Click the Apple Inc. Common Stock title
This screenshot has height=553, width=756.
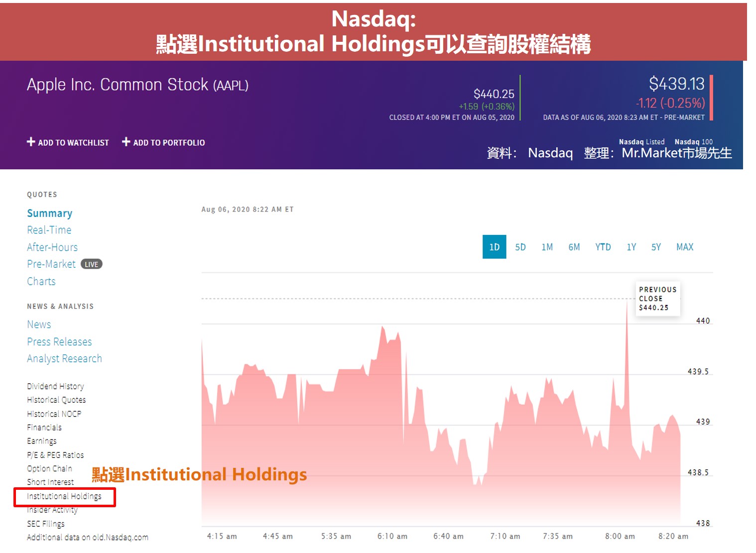point(137,85)
